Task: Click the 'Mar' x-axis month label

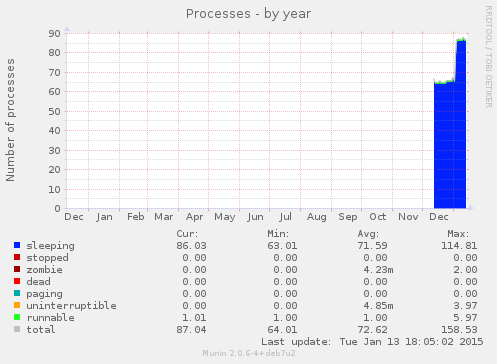Action: pyautogui.click(x=163, y=217)
